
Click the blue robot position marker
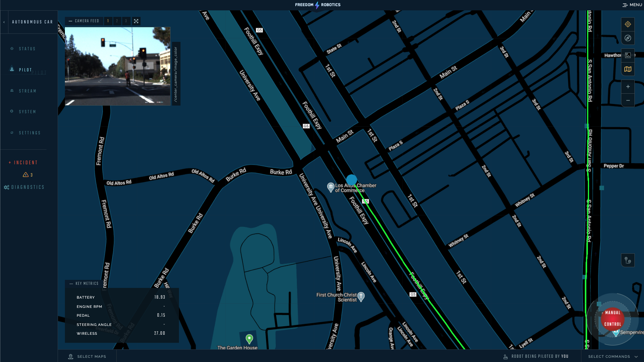point(351,180)
